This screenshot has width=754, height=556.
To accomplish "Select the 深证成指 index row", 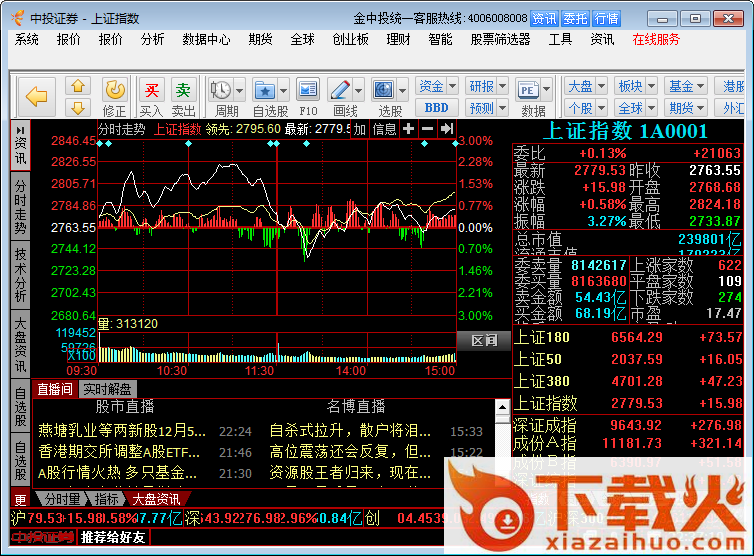I will 628,425.
